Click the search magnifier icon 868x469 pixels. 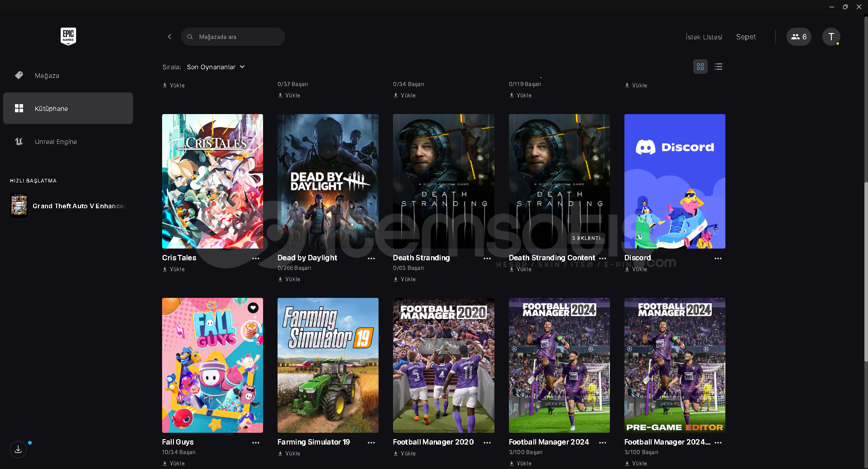click(190, 37)
